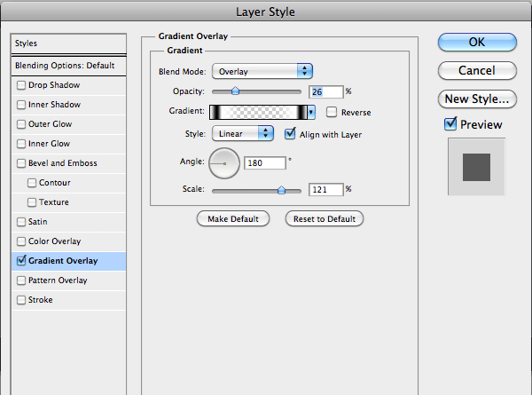Click the style preview thumbnail
Viewport: 532px width, 395px height.
click(476, 167)
